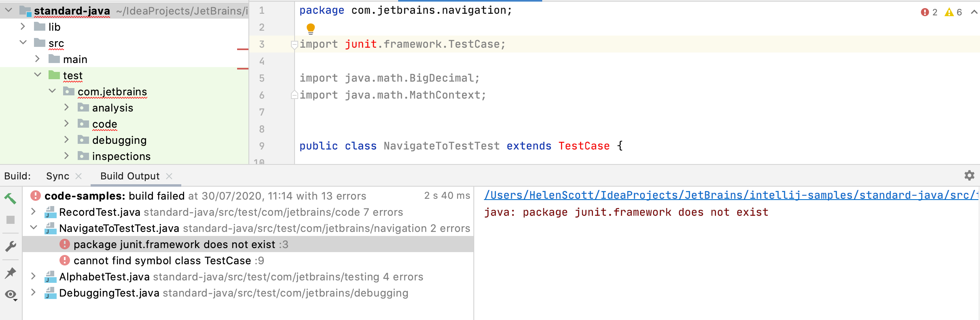Image resolution: width=980 pixels, height=320 pixels.
Task: Click the NavigateToTestTest class name
Action: pyautogui.click(x=441, y=146)
